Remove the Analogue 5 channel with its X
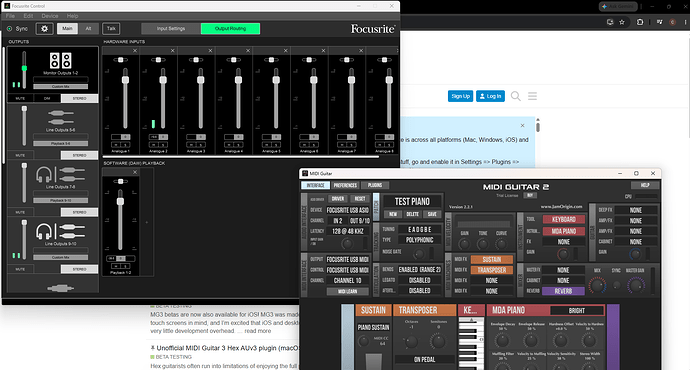This screenshot has height=370, width=690. (x=286, y=51)
